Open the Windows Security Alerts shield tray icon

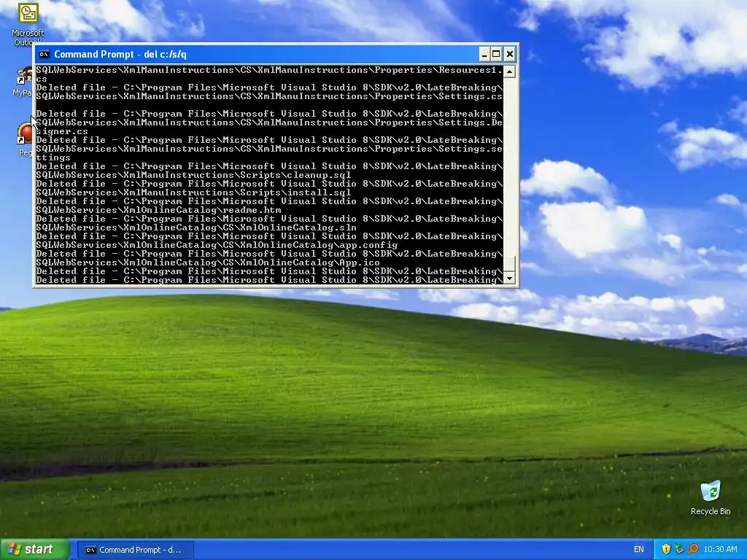coord(666,549)
